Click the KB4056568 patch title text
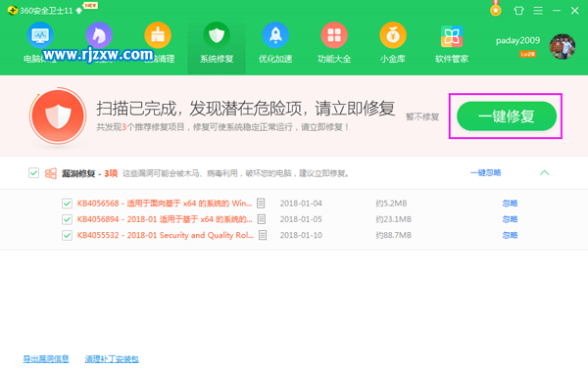 (x=165, y=203)
